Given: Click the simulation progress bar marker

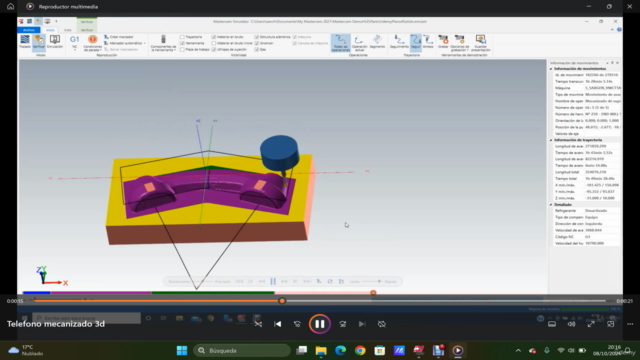Looking at the screenshot, I should click(x=373, y=293).
